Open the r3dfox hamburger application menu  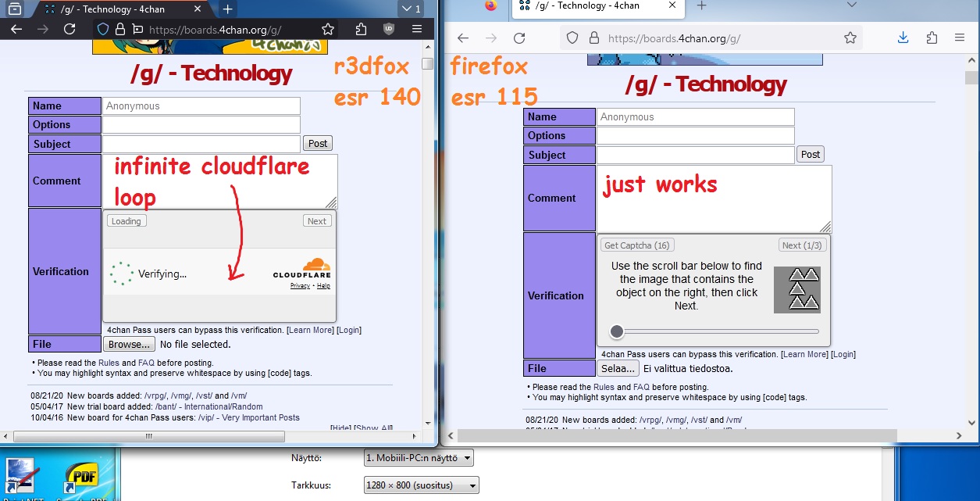pyautogui.click(x=419, y=29)
